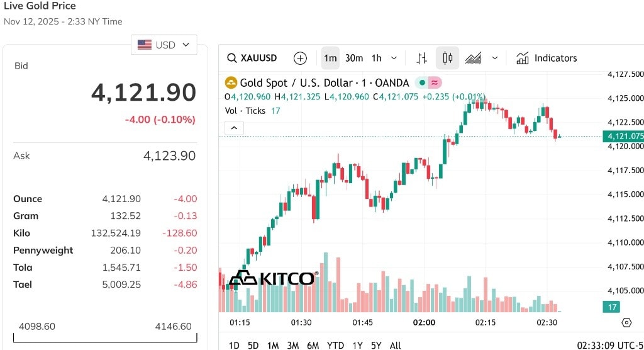Click the 02:33:09 UTC-5 timezone

[x=609, y=345]
